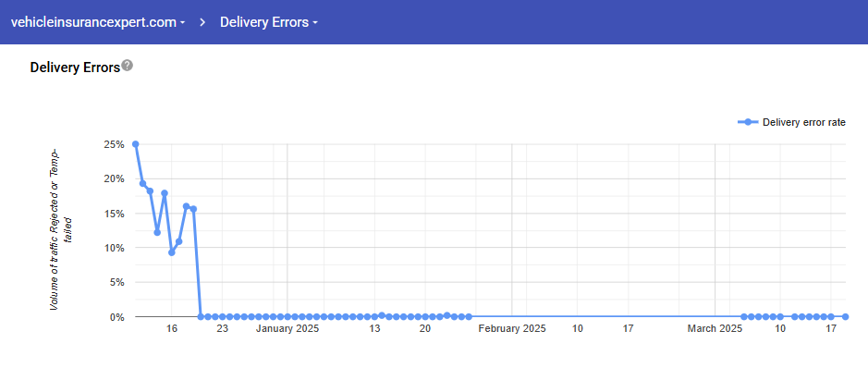Select the small bump point above 13

click(x=382, y=315)
